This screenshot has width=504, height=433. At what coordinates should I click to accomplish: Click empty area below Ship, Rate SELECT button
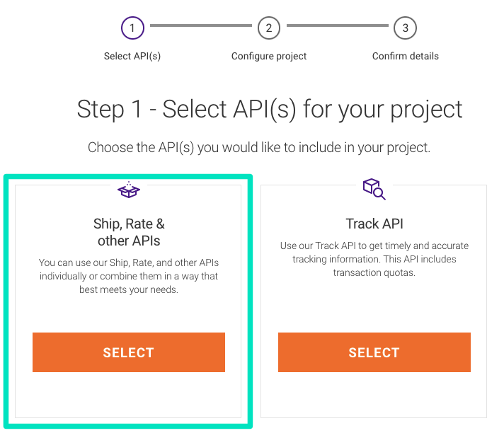tap(129, 395)
